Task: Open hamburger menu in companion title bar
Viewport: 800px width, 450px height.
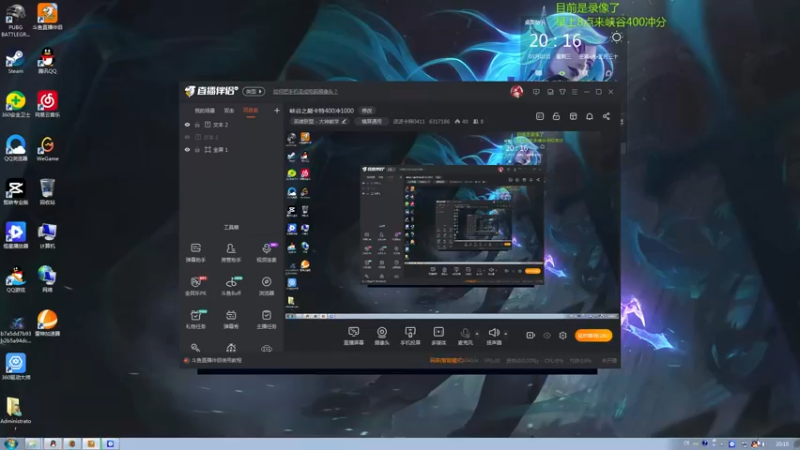Action: [574, 92]
